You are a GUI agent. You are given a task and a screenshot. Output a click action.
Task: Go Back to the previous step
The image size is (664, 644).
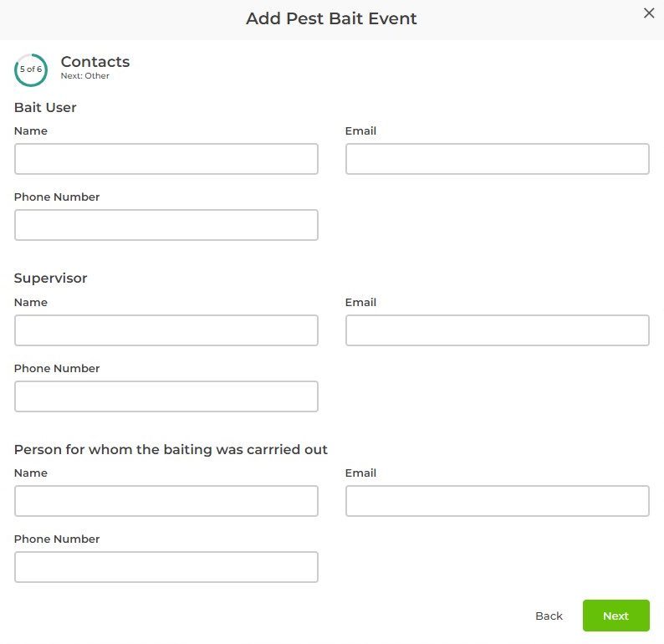point(549,616)
